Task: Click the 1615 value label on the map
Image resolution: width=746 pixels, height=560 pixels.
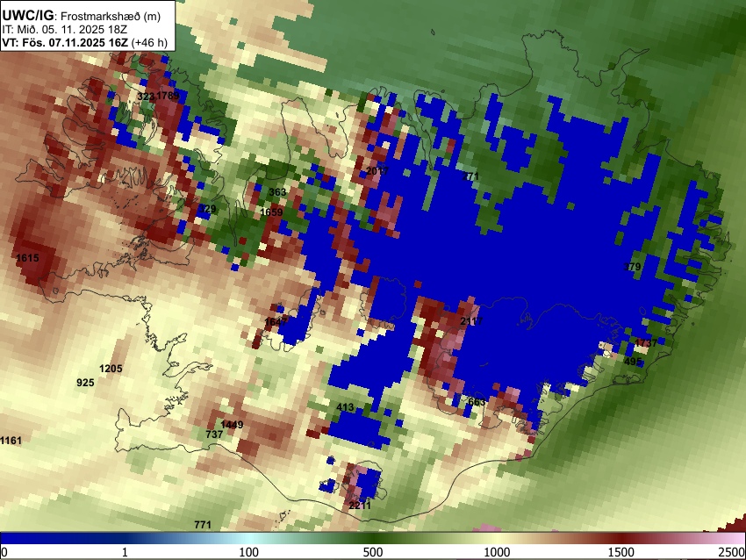Action: click(x=27, y=258)
